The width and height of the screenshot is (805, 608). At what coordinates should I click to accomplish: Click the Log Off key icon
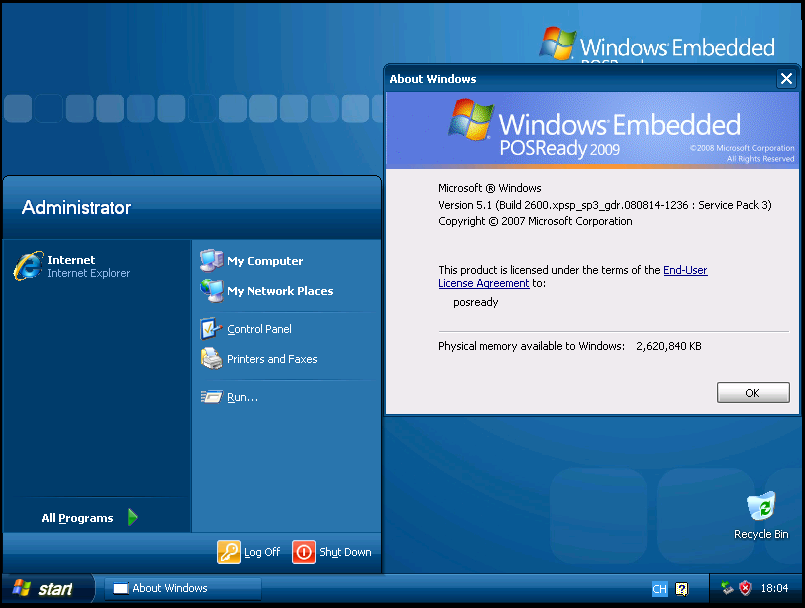tap(228, 552)
